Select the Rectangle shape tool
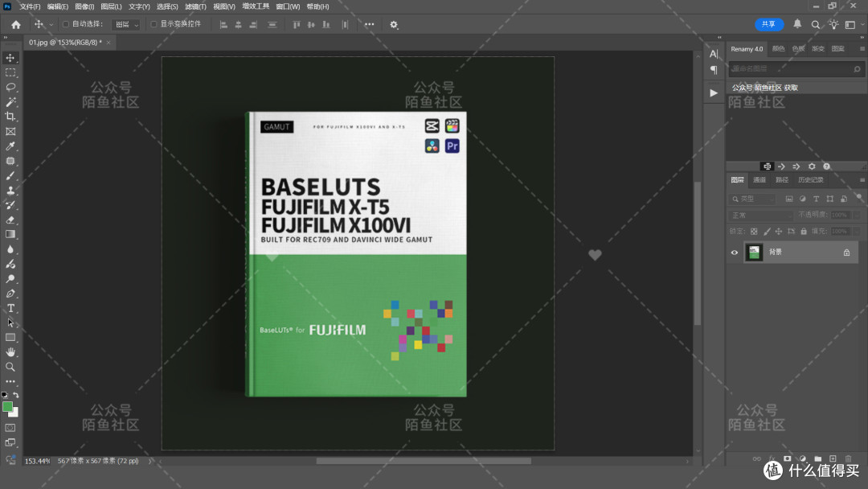Screen dimensions: 868x489 10,337
